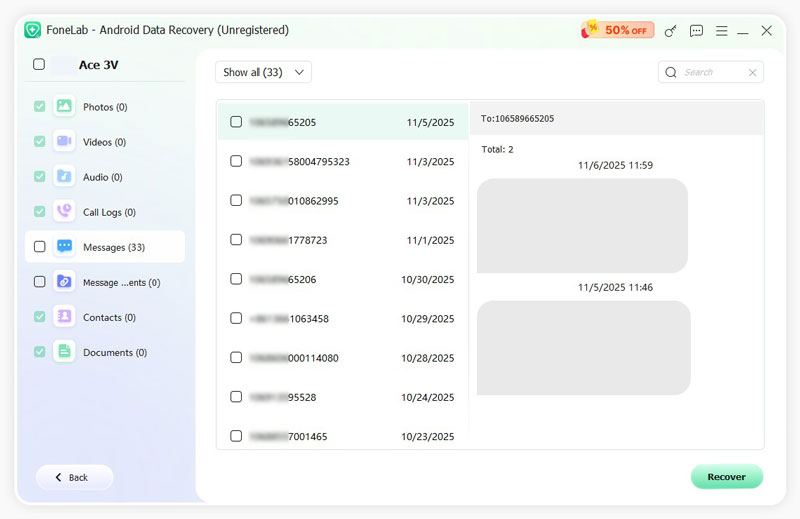Open registration via the key icon
Screen dimensions: 800x519
(x=671, y=31)
